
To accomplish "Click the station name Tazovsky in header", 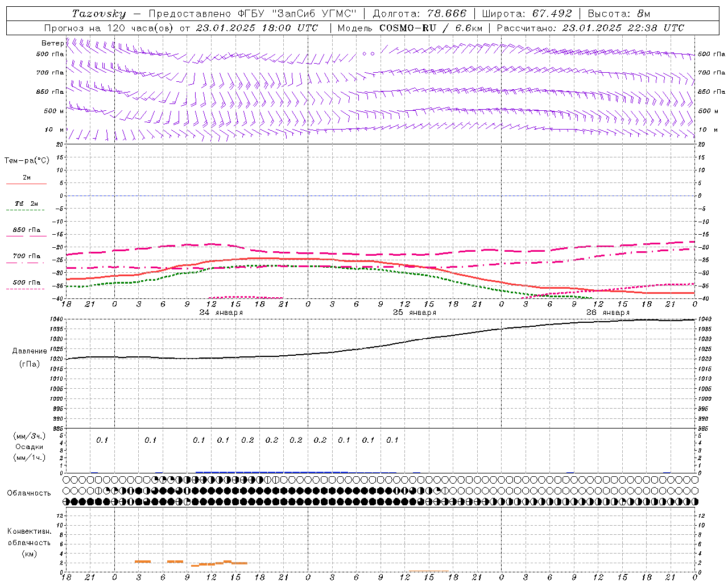I will (x=99, y=14).
